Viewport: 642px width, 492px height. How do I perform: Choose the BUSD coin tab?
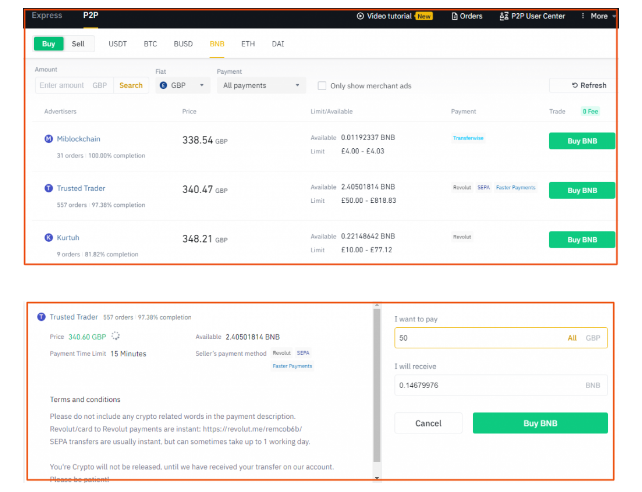pyautogui.click(x=183, y=44)
